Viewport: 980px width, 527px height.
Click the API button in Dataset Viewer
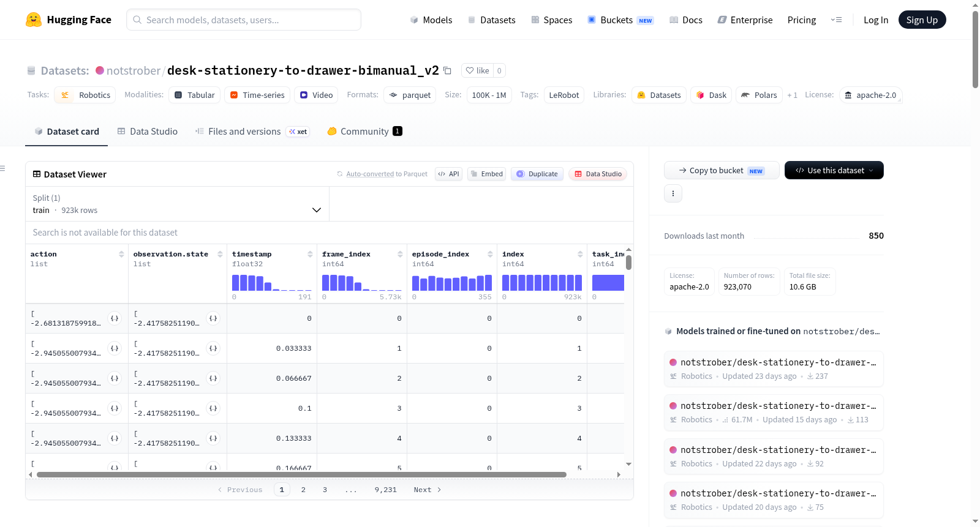tap(448, 174)
